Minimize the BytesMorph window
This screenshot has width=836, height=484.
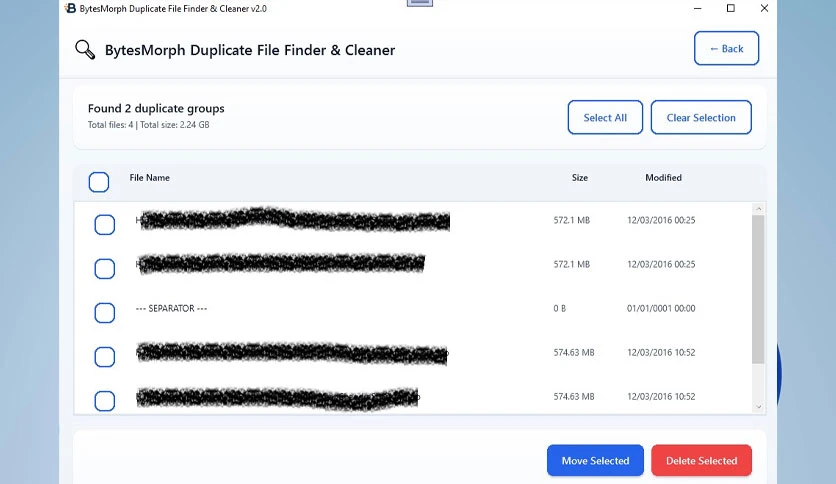point(697,9)
